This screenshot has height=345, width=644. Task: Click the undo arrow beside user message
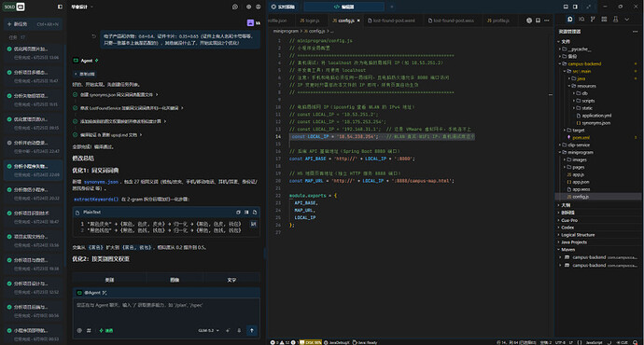94,36
